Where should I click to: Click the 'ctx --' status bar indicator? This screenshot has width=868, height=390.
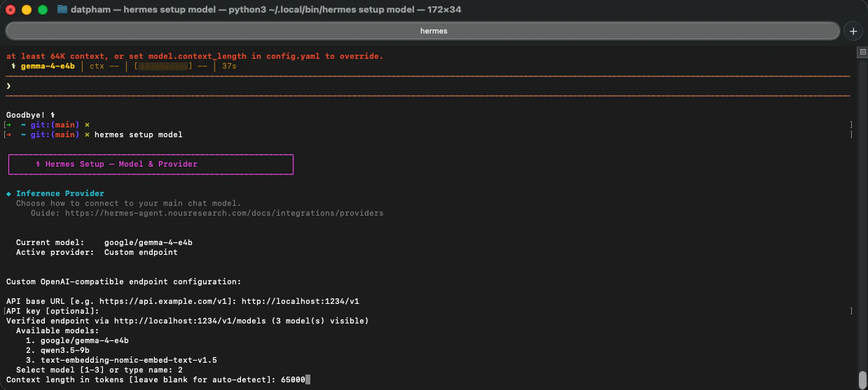(x=104, y=66)
